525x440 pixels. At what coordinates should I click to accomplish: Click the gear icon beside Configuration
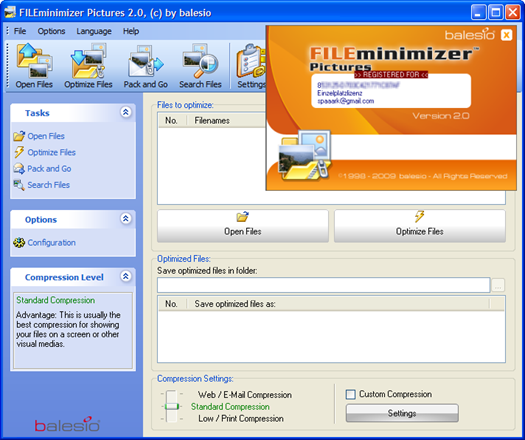click(x=19, y=242)
